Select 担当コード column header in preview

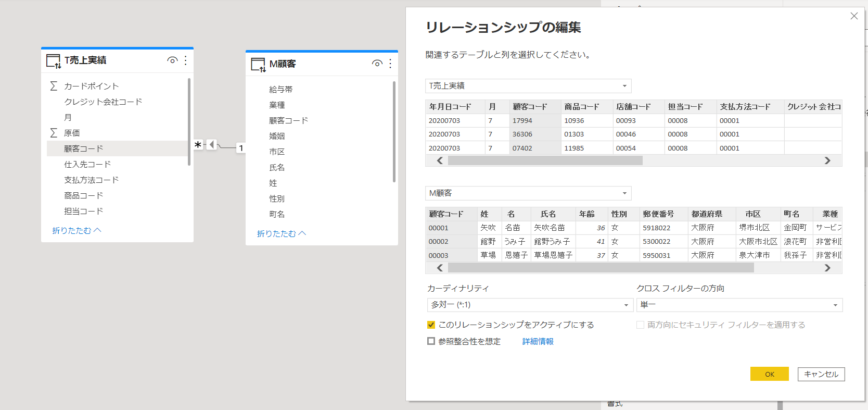[x=691, y=107]
